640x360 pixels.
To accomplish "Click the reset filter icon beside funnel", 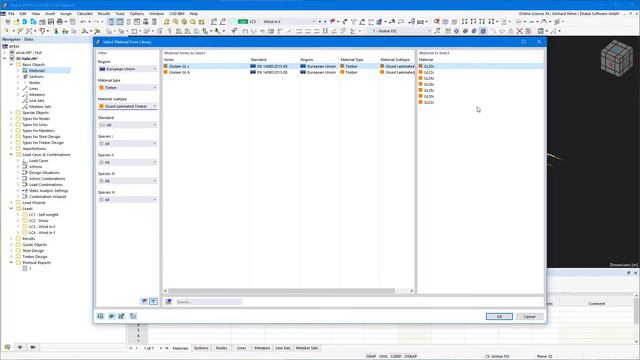I will [144, 301].
